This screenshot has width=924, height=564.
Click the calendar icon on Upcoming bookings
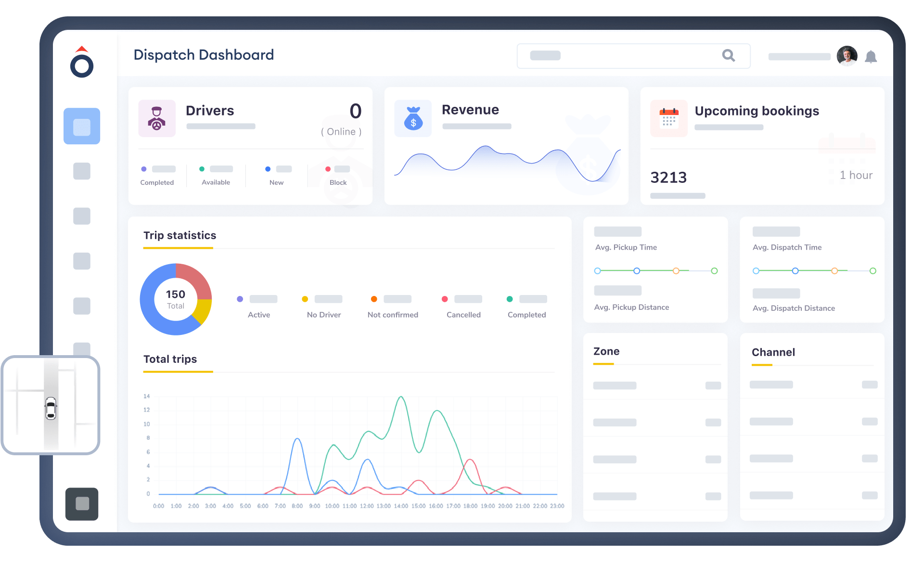668,118
